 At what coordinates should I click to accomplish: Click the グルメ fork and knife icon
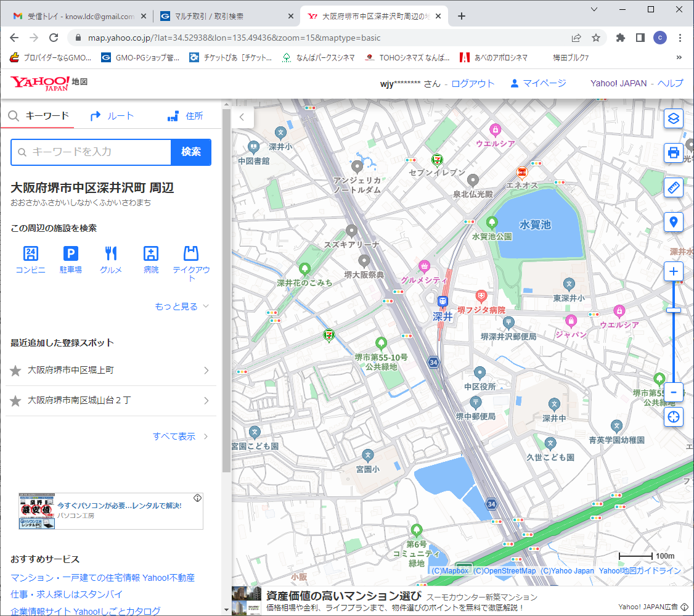click(111, 253)
